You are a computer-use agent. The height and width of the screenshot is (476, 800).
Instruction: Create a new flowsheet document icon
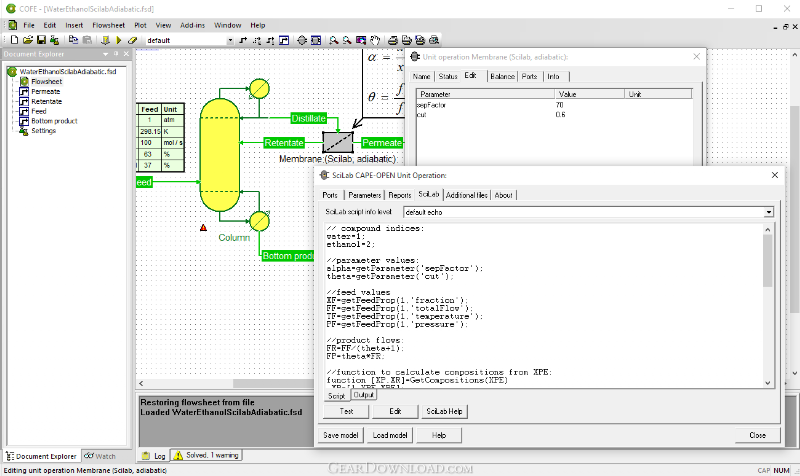14,40
